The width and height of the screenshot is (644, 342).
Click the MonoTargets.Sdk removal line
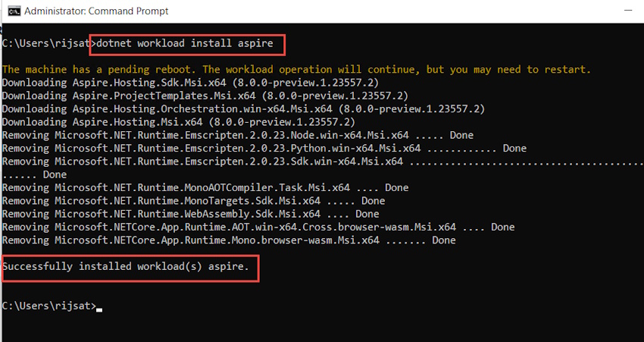193,201
